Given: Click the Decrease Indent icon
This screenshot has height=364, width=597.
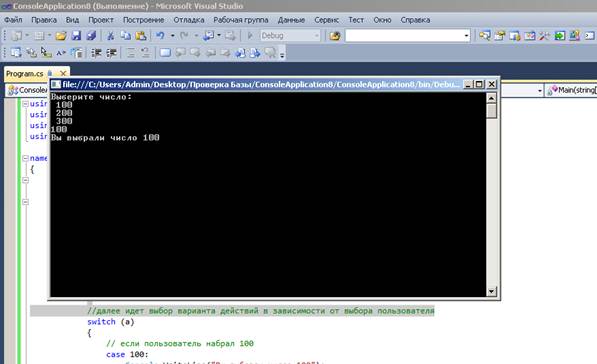Looking at the screenshot, I should (96, 53).
